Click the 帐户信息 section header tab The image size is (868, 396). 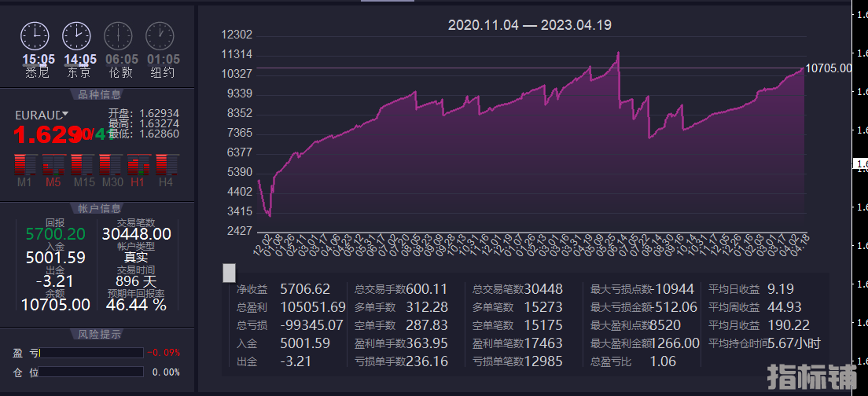coord(99,208)
